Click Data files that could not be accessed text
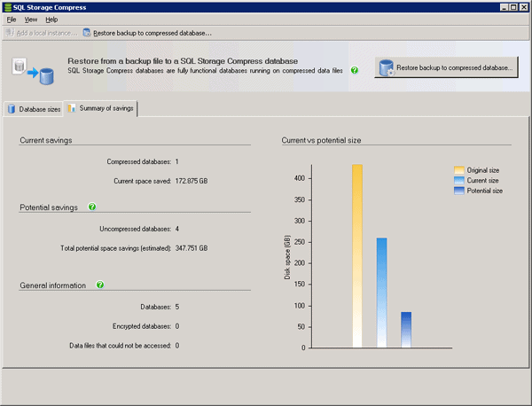 120,346
